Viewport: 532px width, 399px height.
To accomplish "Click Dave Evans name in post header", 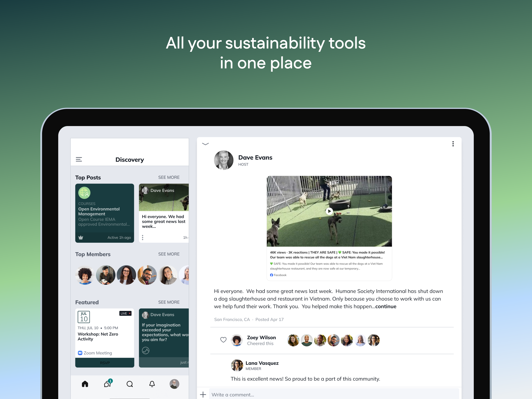I will click(255, 158).
